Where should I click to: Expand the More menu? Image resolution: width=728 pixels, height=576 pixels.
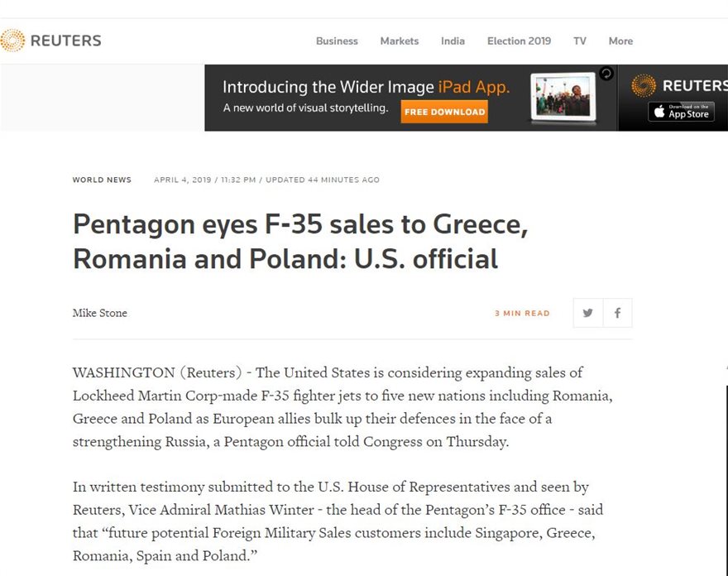pos(620,41)
